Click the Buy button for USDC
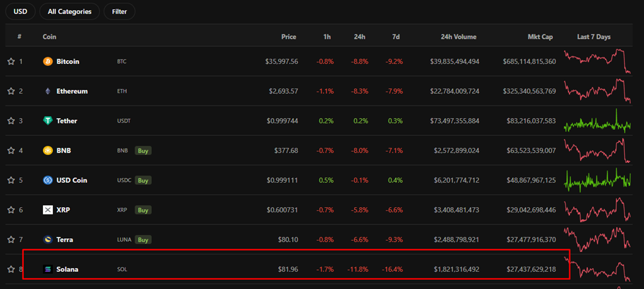Screen dimensions: 644x289 pos(143,180)
